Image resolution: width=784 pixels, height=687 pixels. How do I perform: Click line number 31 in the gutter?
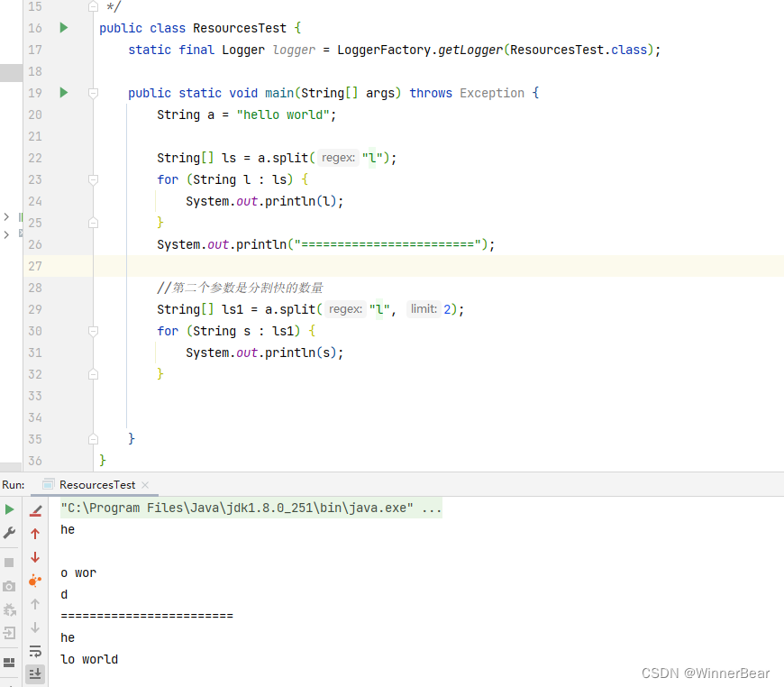[35, 353]
